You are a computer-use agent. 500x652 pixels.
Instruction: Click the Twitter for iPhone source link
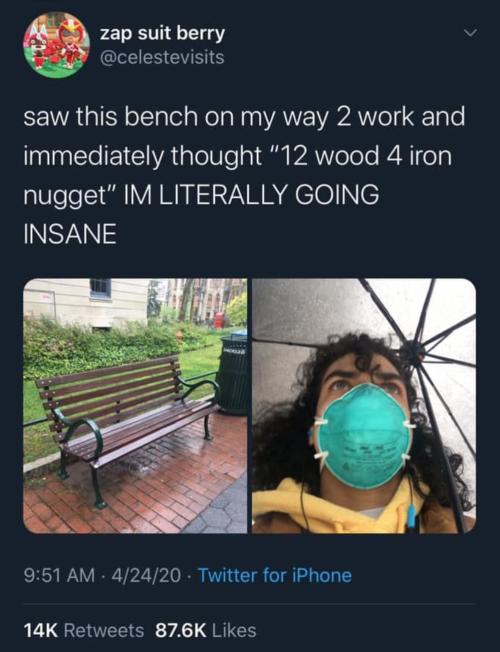pos(275,575)
